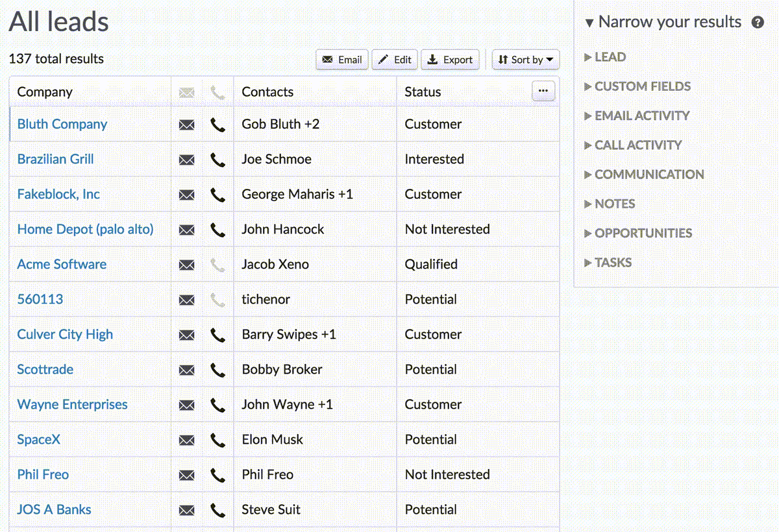The height and width of the screenshot is (532, 779).
Task: Open Home Depot (palo alto) lead
Action: click(x=85, y=229)
